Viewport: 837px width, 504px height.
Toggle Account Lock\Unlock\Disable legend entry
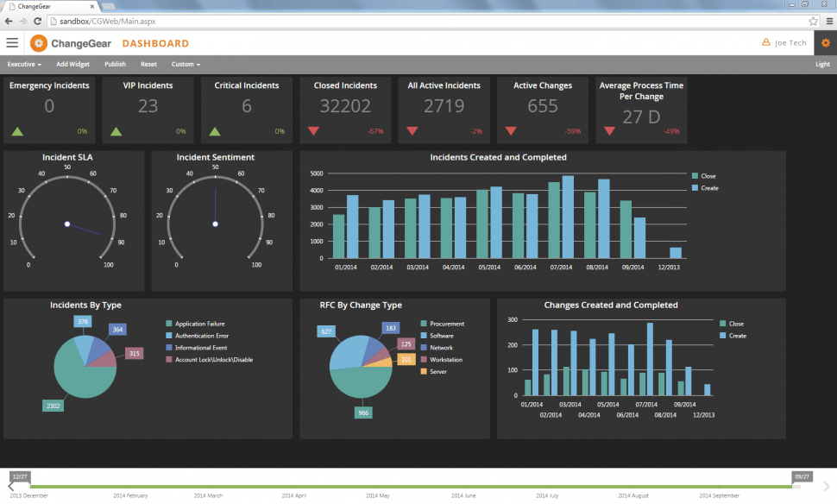(x=209, y=360)
